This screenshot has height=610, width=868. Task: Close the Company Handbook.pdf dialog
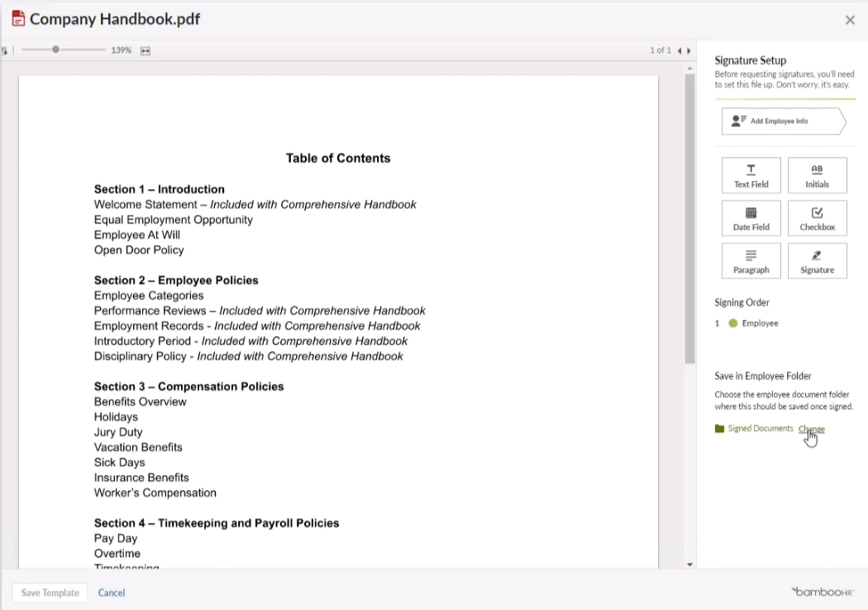click(x=850, y=20)
